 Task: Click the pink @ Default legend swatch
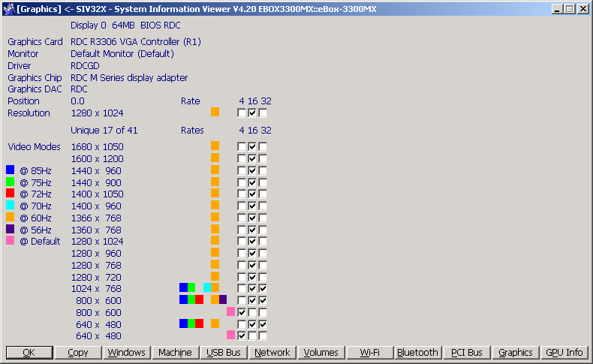tap(10, 241)
